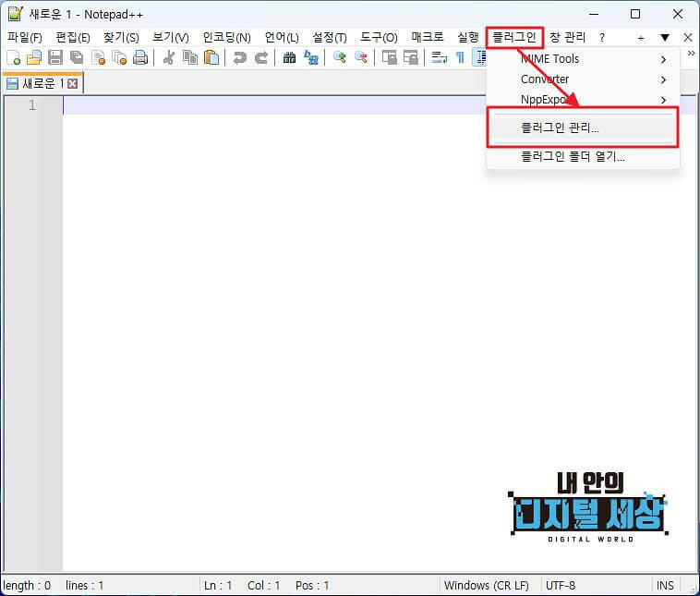
Task: Toggle show all characters pilcrow icon
Action: point(460,57)
